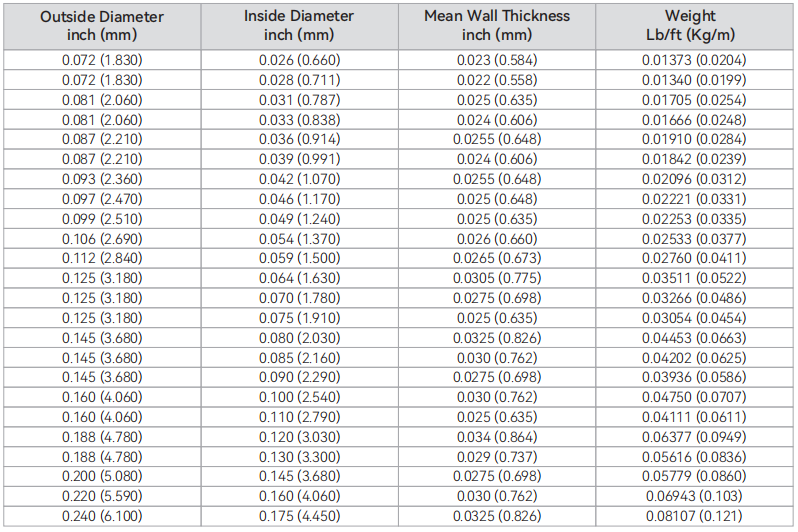Select the weight cell 0.01373 (0.0204)
The width and height of the screenshot is (798, 532).
coord(694,60)
